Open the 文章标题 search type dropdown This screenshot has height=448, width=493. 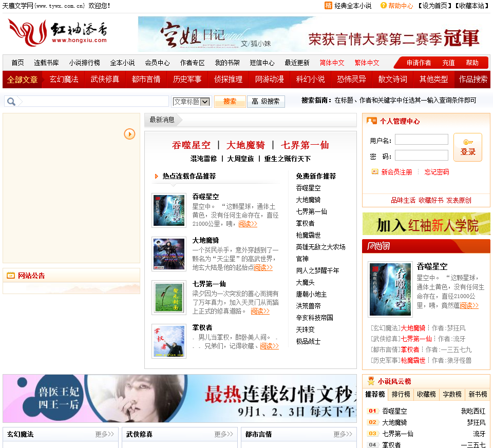point(192,102)
